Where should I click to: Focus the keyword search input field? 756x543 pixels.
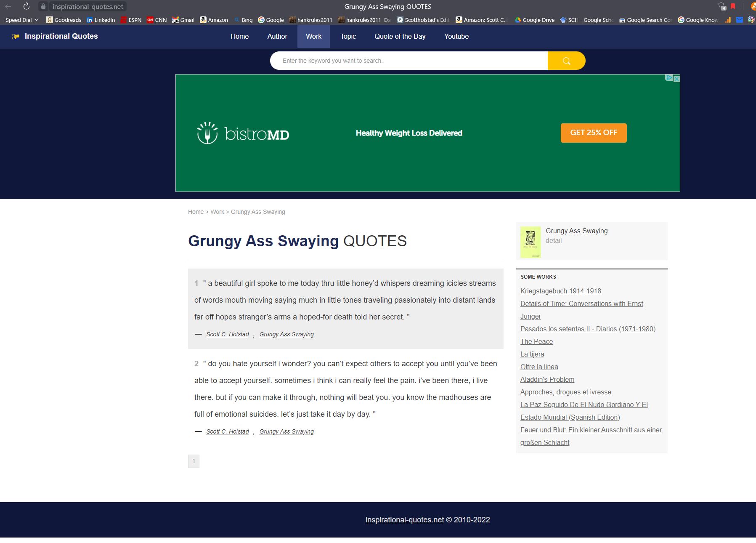[408, 61]
